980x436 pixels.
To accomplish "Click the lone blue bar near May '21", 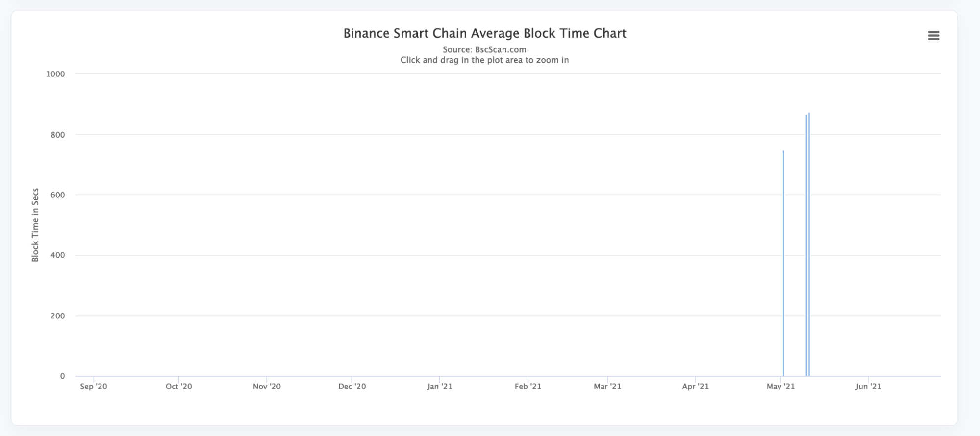I will [x=783, y=265].
